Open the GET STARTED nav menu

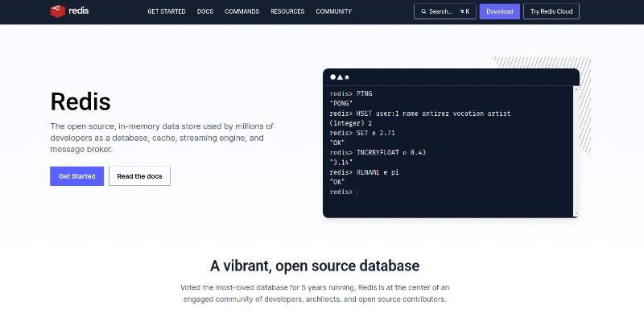point(167,11)
